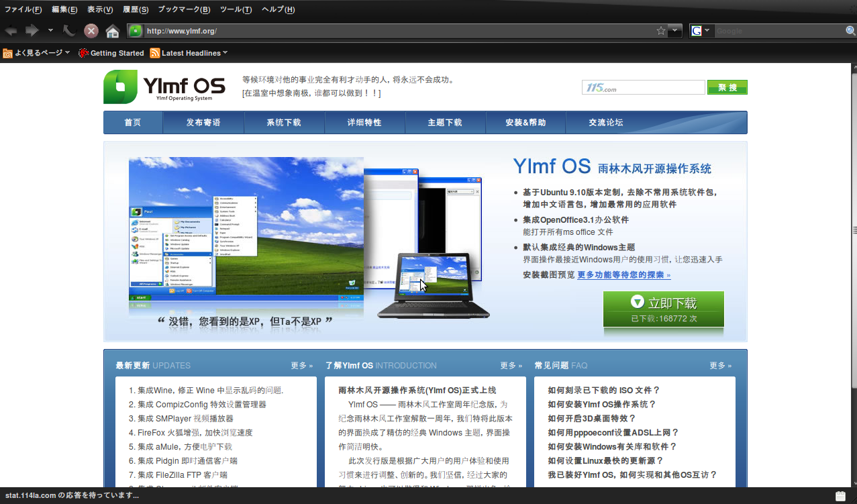Click inside the 115.com search input field
857x504 pixels.
coord(642,87)
